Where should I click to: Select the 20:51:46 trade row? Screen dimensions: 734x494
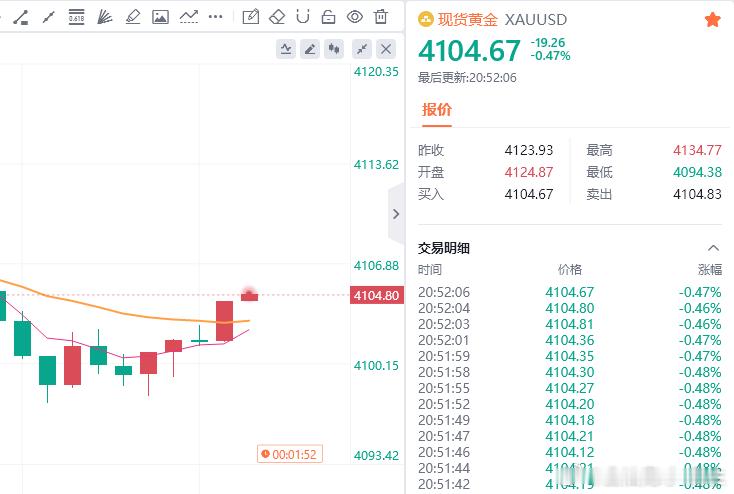pyautogui.click(x=570, y=452)
